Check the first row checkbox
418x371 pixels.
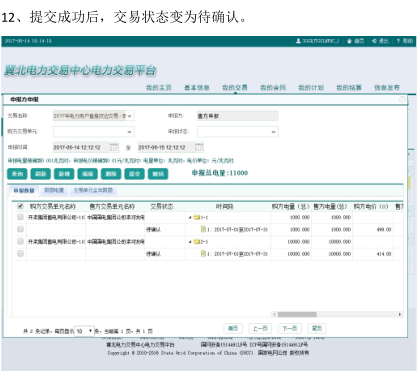click(x=20, y=217)
